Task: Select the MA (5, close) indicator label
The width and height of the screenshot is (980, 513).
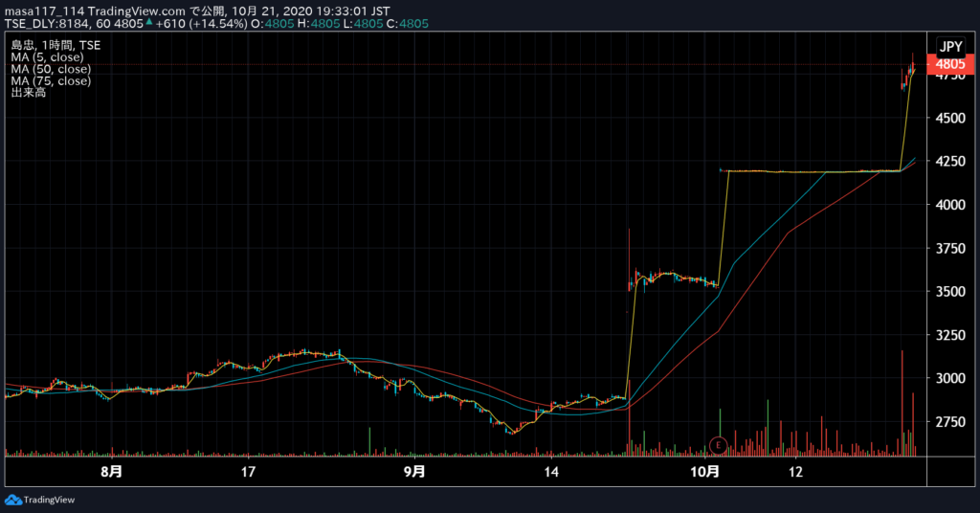Action: (x=47, y=56)
